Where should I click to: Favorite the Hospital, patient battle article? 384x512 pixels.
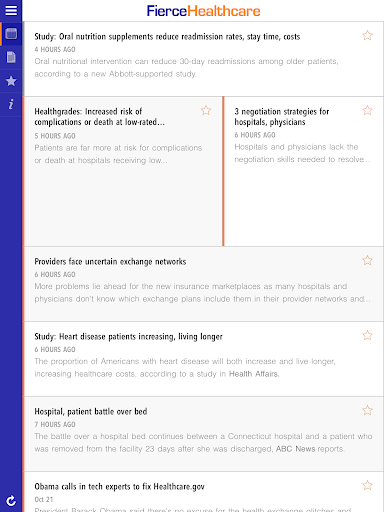[x=367, y=410]
